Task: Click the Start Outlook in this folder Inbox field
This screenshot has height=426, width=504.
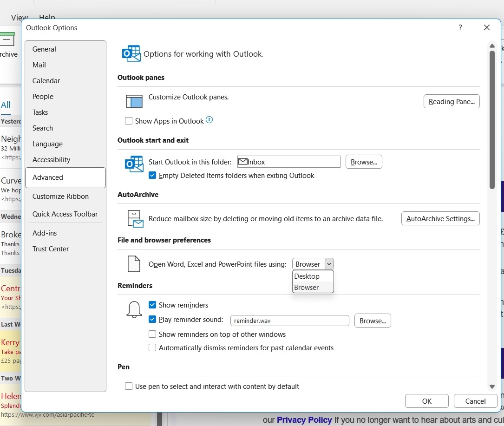Action: pyautogui.click(x=288, y=162)
